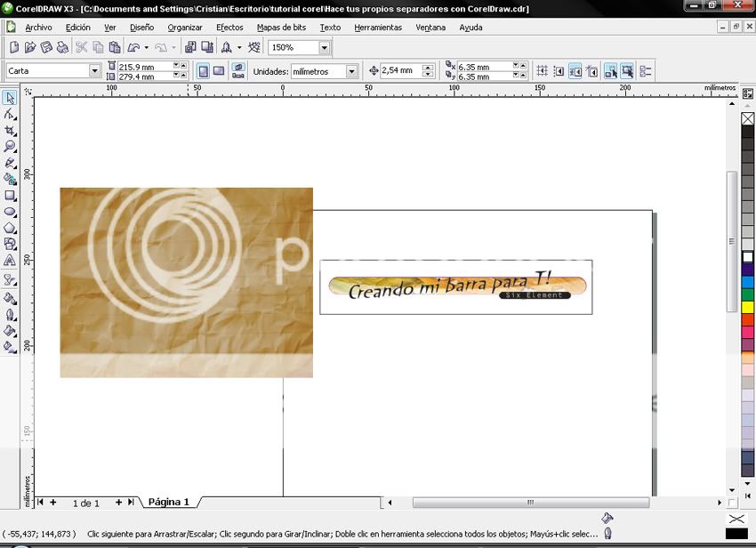Apply the No Color swatch from the palette
This screenshot has height=548, width=756.
coord(748,118)
